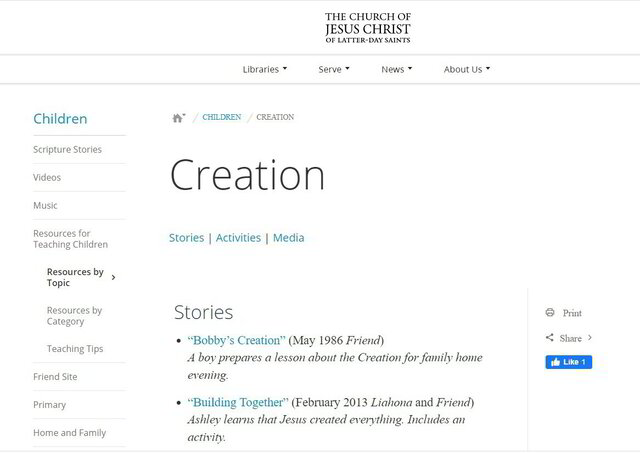
Task: Open the "Building Together" story link
Action: pos(238,402)
